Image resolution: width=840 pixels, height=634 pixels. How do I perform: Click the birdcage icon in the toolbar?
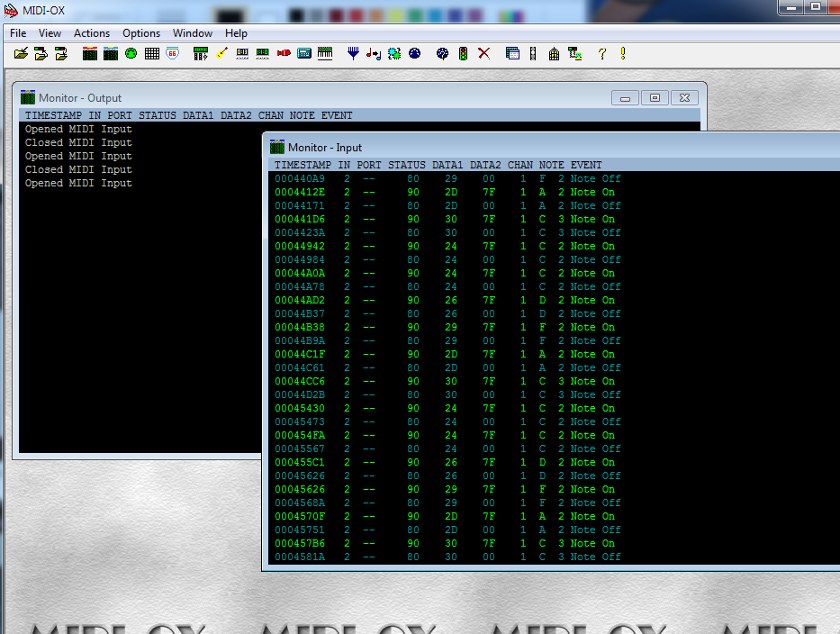point(554,54)
